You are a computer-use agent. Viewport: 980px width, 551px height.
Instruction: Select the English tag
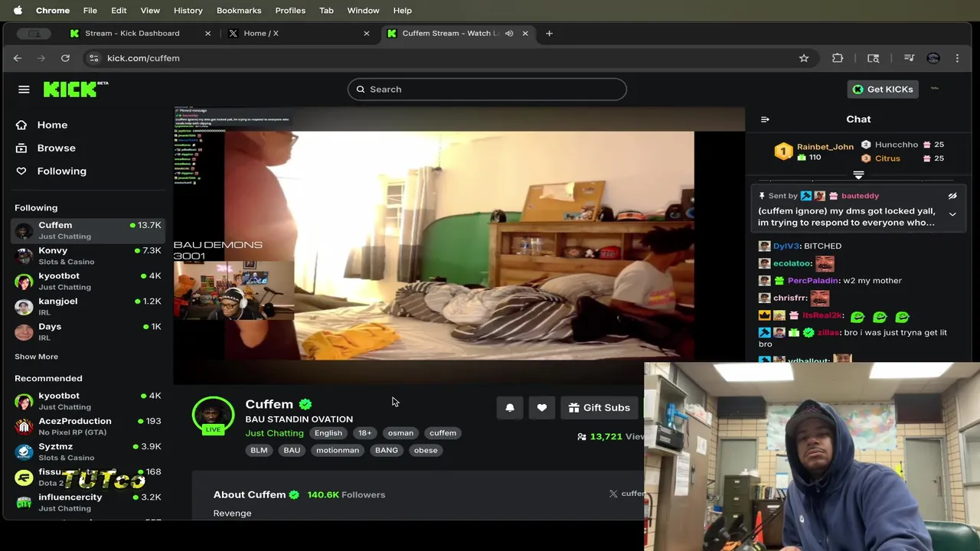[328, 433]
